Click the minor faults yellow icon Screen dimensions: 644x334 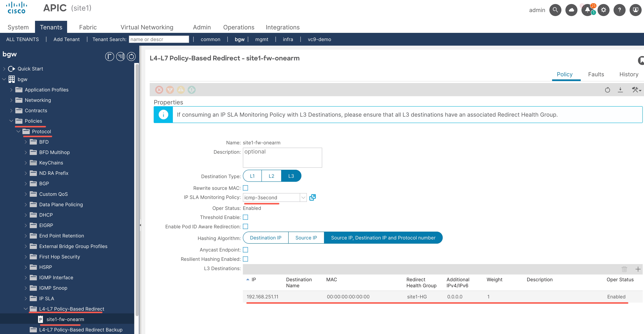pos(181,90)
